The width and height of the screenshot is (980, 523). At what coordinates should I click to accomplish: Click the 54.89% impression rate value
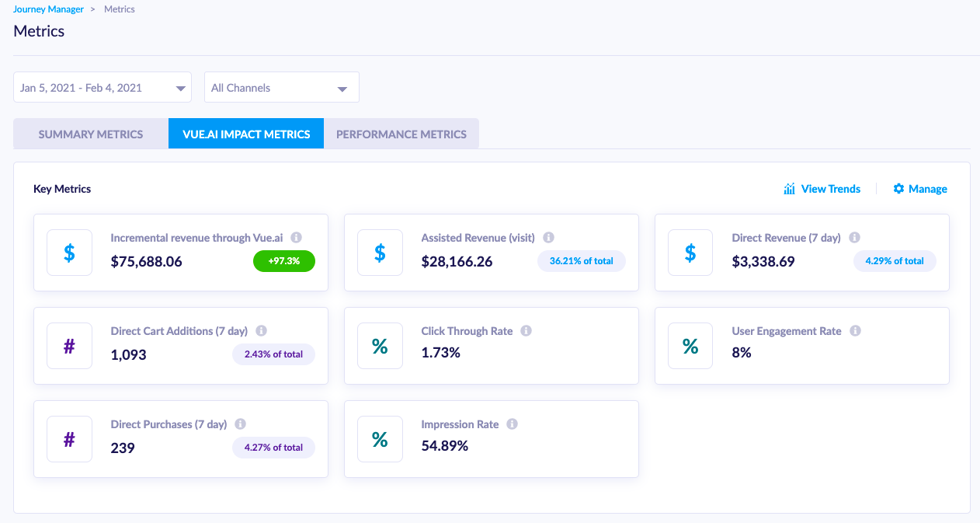click(x=445, y=446)
